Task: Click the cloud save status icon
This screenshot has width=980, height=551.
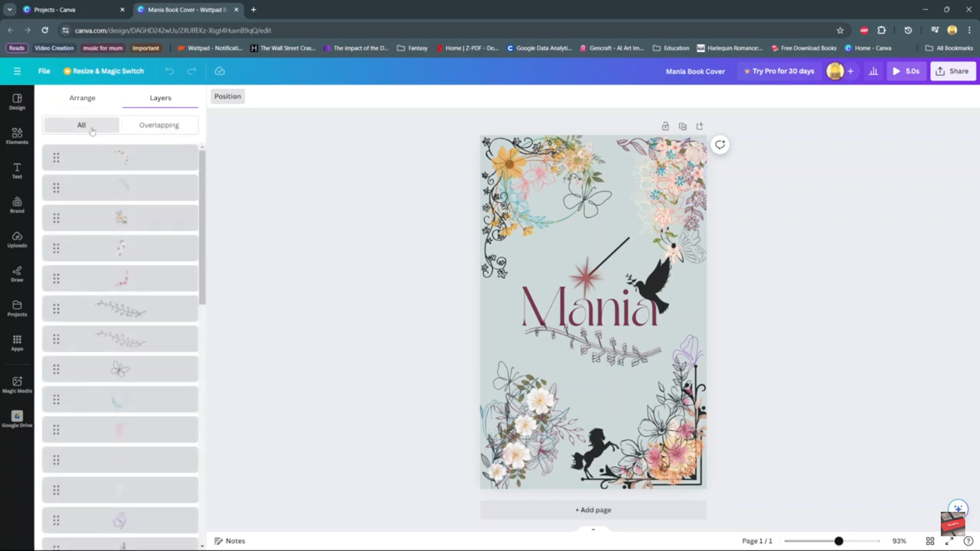Action: coord(219,71)
